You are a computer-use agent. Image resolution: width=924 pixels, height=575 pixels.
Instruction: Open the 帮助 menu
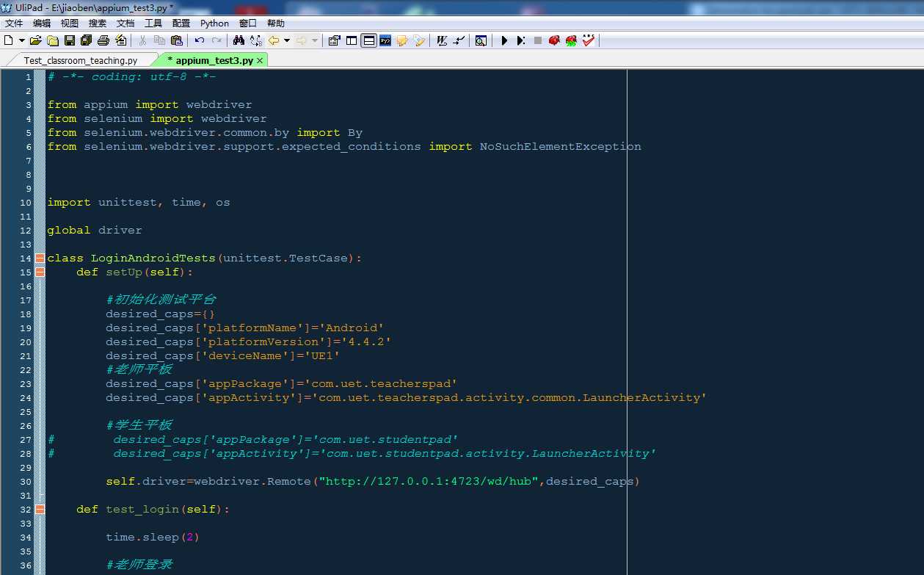coord(276,23)
